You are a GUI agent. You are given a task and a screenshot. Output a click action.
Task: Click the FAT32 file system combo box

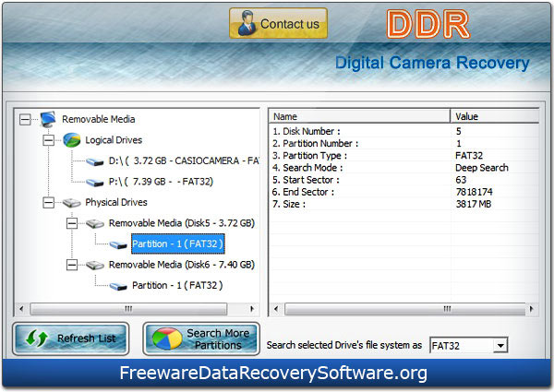tap(468, 346)
